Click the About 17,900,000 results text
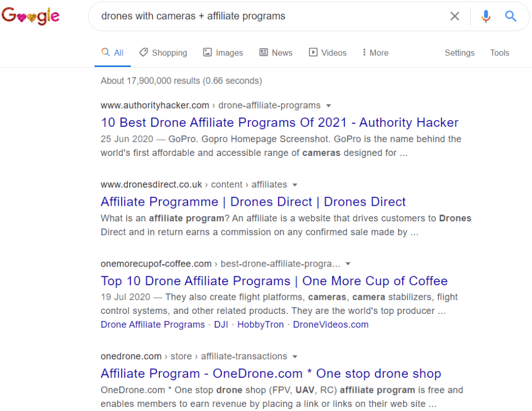The height and width of the screenshot is (411, 532). coord(181,81)
